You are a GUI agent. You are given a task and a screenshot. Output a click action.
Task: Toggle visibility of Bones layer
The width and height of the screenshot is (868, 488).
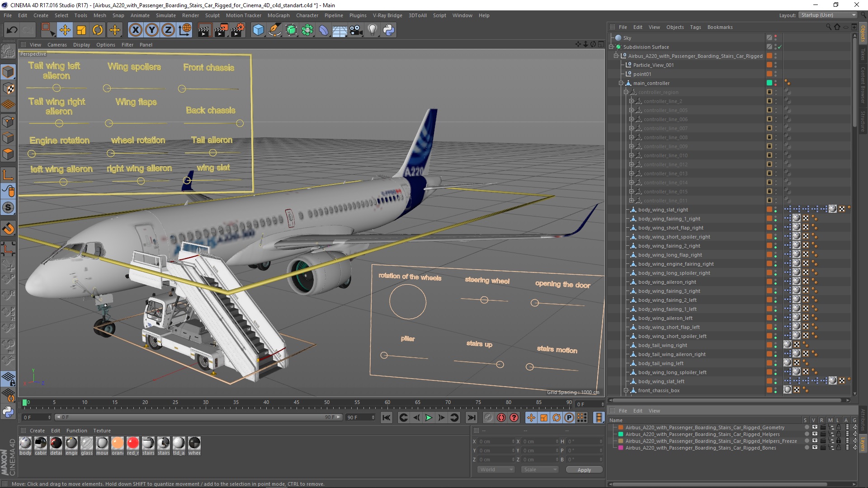[x=815, y=447]
